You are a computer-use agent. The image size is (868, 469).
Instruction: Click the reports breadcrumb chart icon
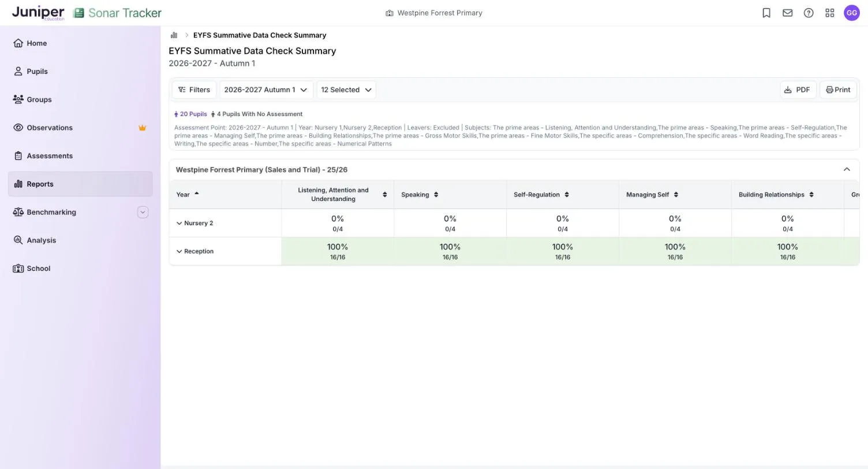point(174,35)
